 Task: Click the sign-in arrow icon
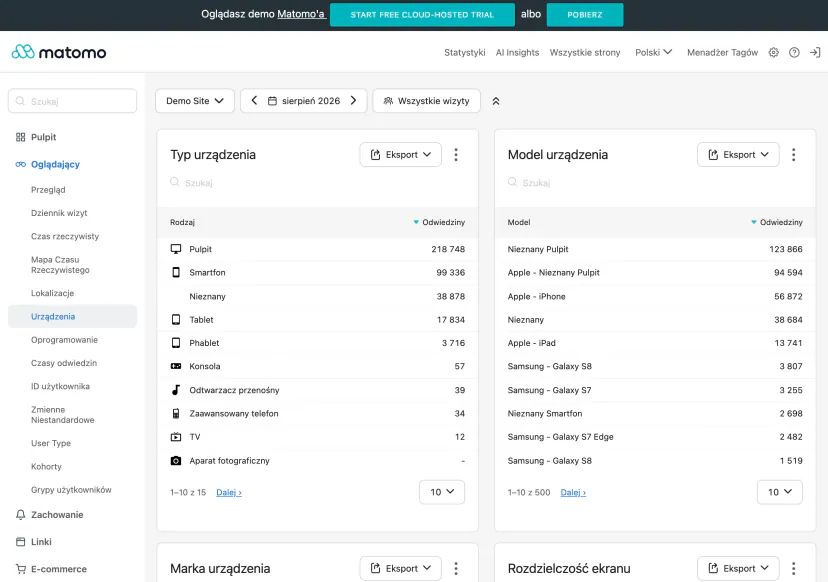[815, 52]
